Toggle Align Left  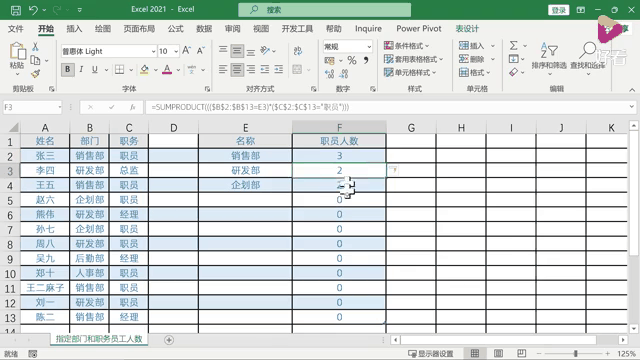point(223,69)
